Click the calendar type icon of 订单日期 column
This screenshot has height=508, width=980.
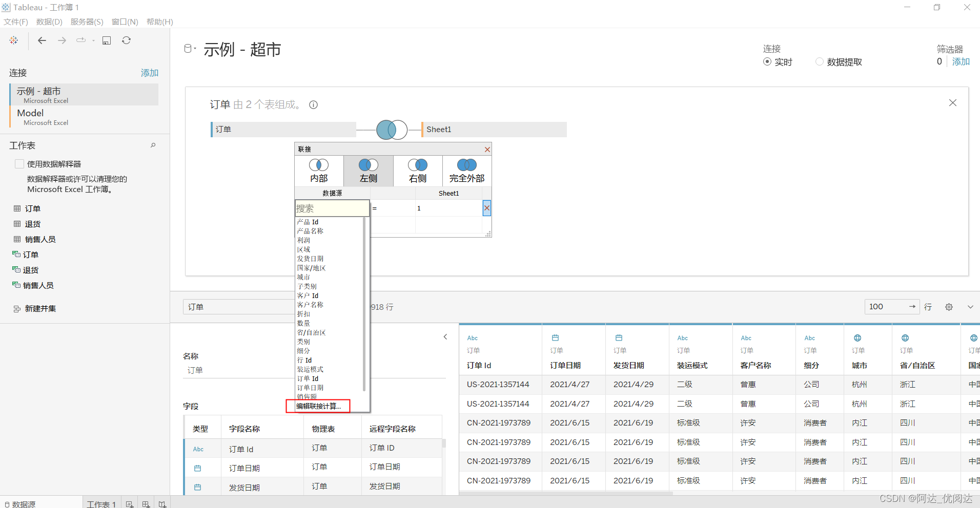pos(555,337)
